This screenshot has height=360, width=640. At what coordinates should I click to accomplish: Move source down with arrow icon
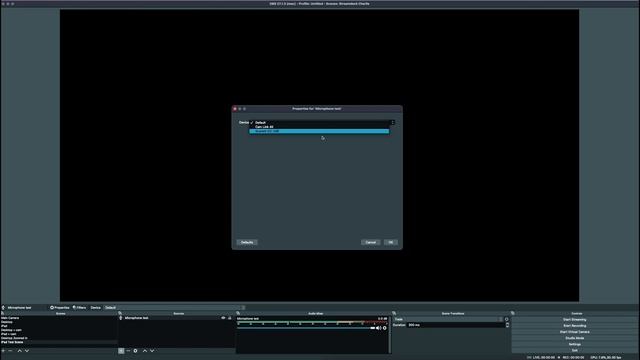click(x=152, y=351)
